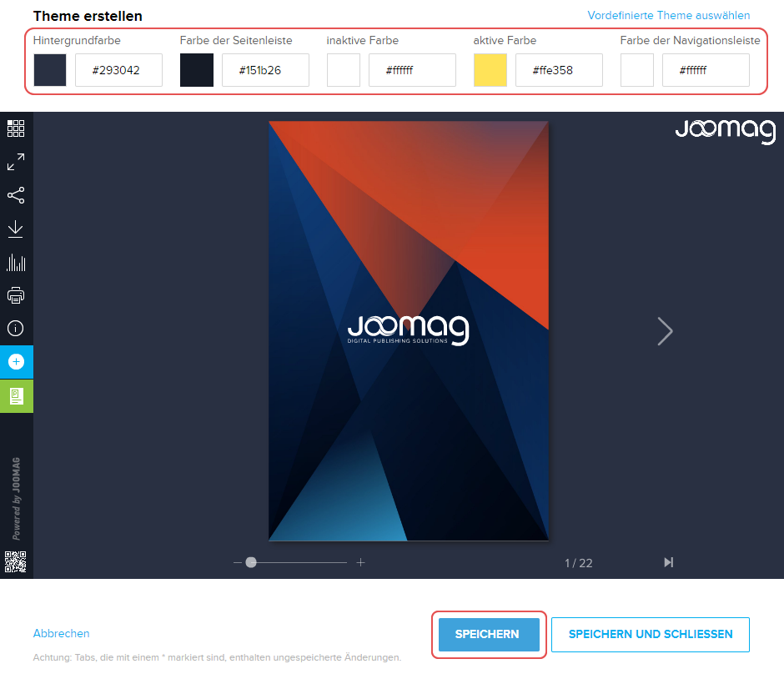Click SPEICHERN UND SCHLIESSEN button
Viewport: 784px width, 684px height.
[651, 635]
